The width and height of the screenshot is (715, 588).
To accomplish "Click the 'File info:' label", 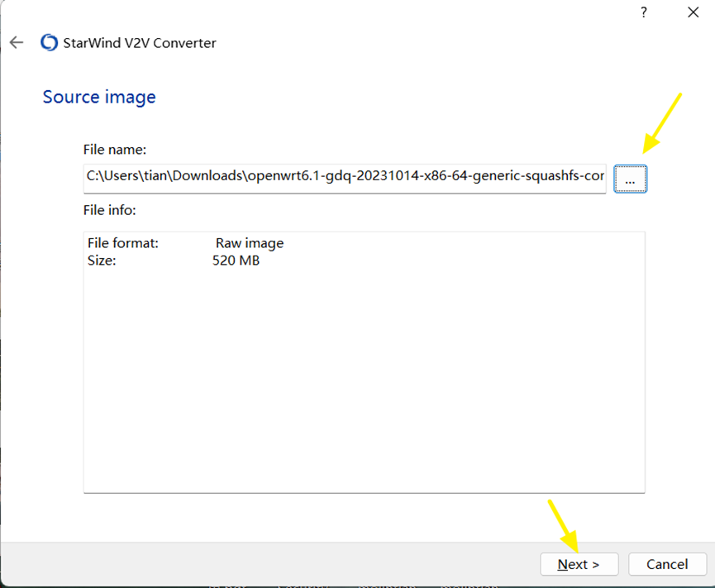I will 109,210.
